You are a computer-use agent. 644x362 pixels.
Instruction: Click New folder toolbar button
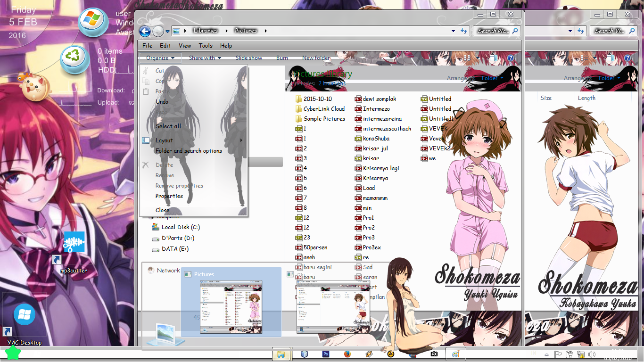(x=316, y=58)
